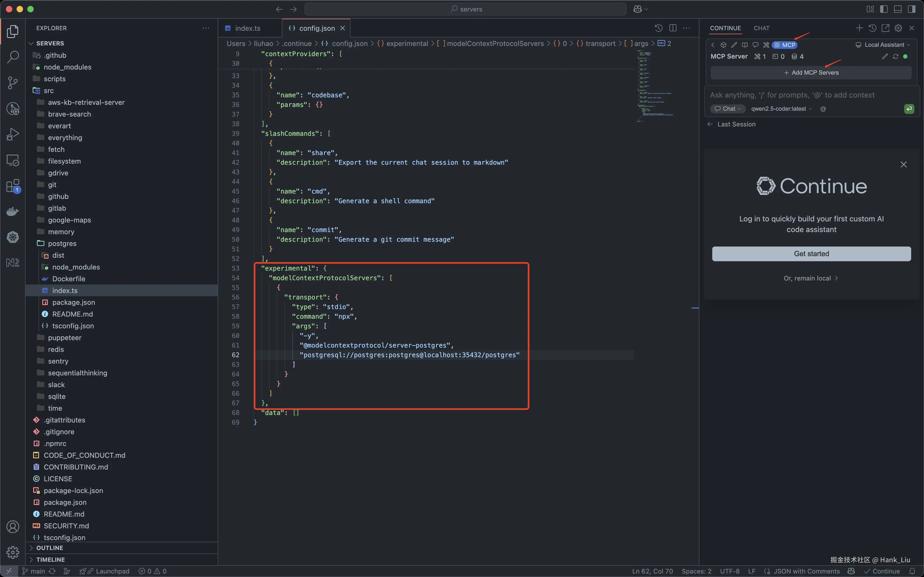
Task: Click the Kubernetes helm icon in activity bar
Action: (x=13, y=237)
